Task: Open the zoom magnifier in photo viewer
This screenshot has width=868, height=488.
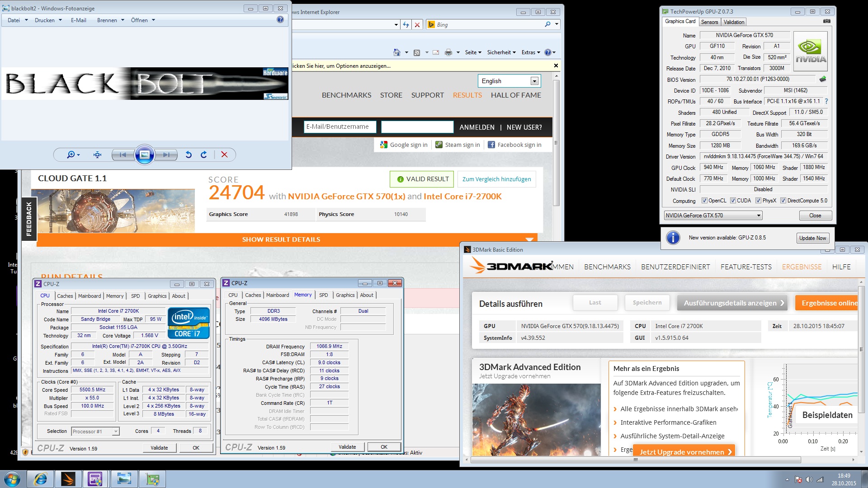Action: click(x=73, y=155)
